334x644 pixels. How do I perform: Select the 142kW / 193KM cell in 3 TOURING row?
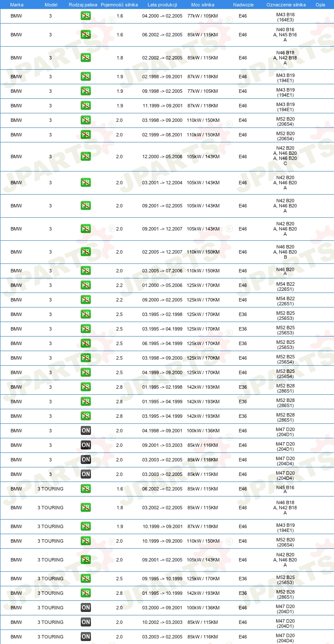(203, 593)
